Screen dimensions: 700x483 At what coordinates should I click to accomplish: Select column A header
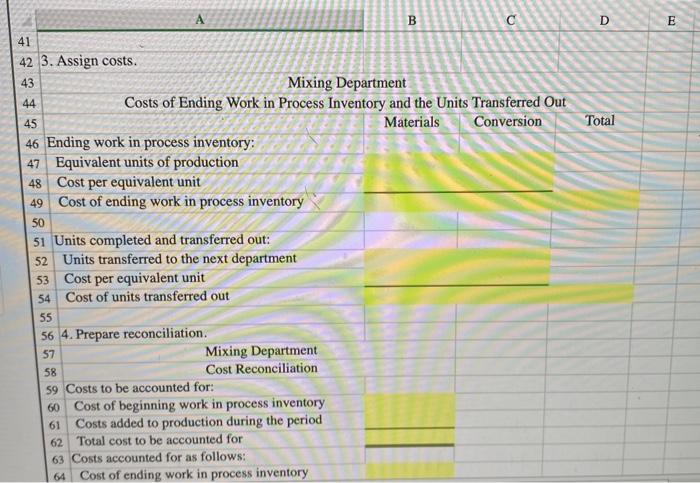200,20
